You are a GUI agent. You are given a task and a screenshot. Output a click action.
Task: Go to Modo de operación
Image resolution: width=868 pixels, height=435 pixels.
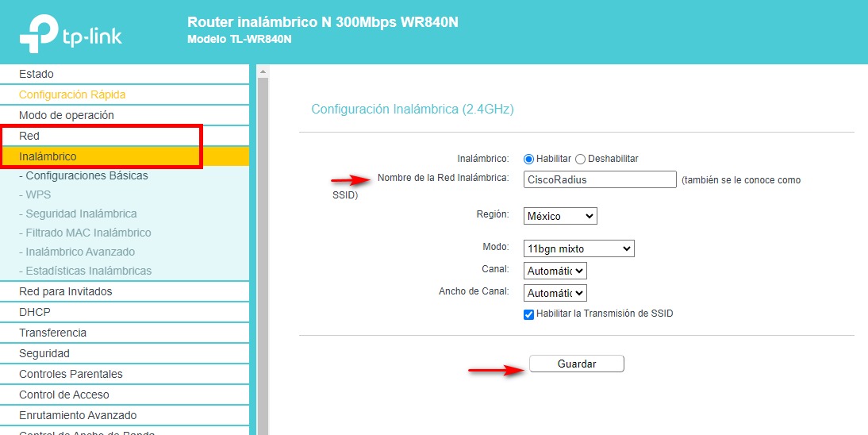click(67, 115)
